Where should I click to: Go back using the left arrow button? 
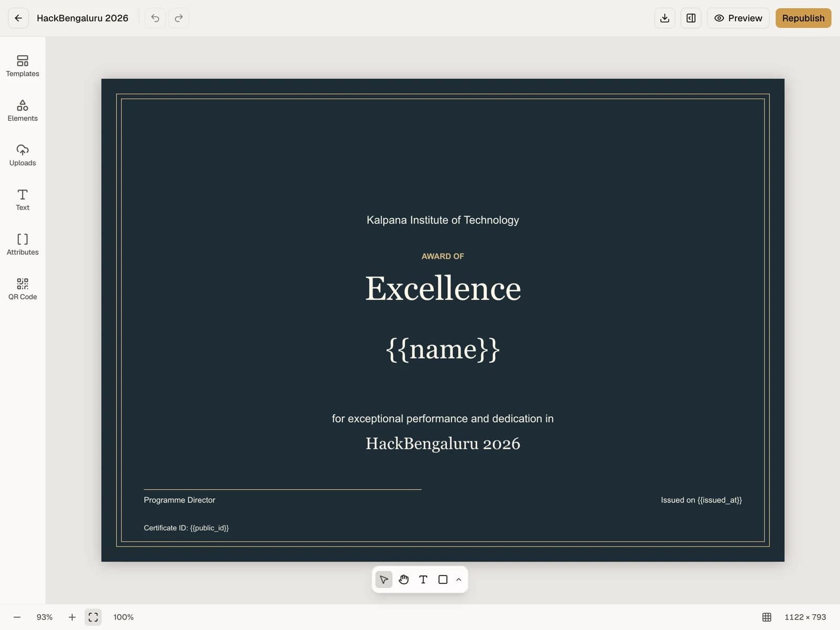pos(18,18)
